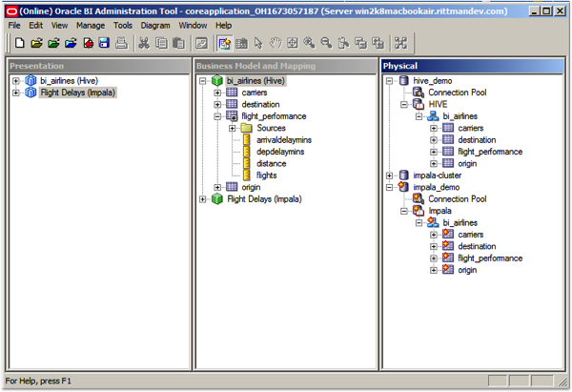The image size is (572, 392).
Task: Select destination under HIVE bi_airlines
Action: [477, 140]
